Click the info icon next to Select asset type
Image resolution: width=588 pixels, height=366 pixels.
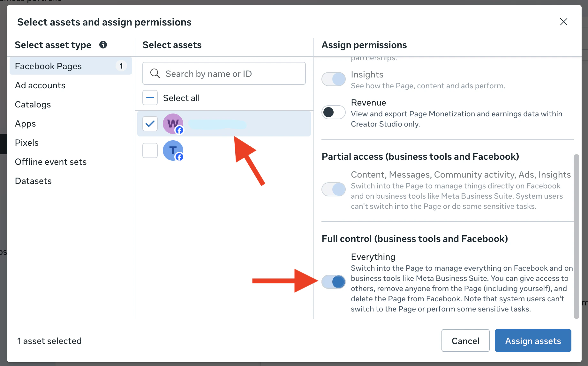click(103, 45)
